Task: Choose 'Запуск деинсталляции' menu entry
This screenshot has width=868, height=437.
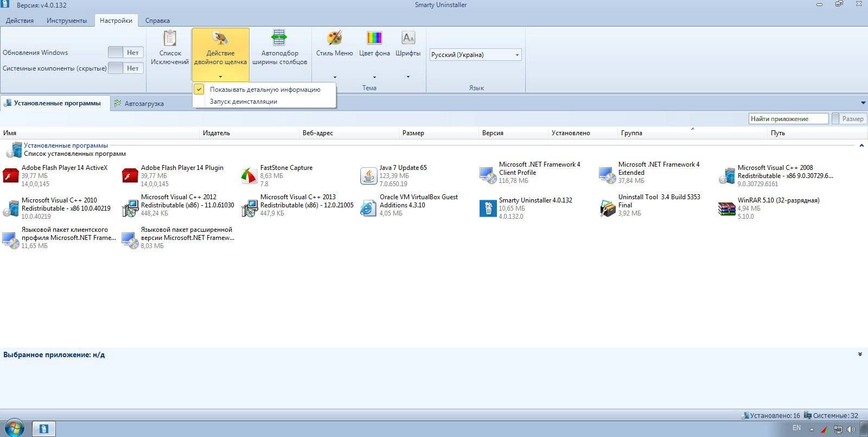Action: tap(264, 102)
